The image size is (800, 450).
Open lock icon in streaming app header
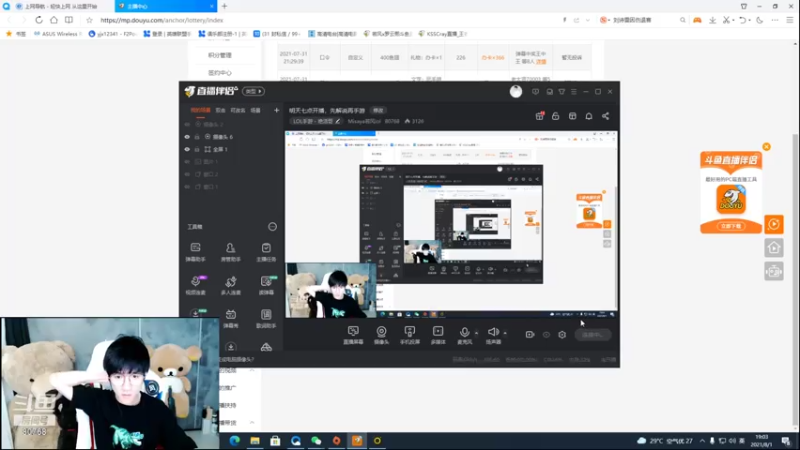click(556, 116)
